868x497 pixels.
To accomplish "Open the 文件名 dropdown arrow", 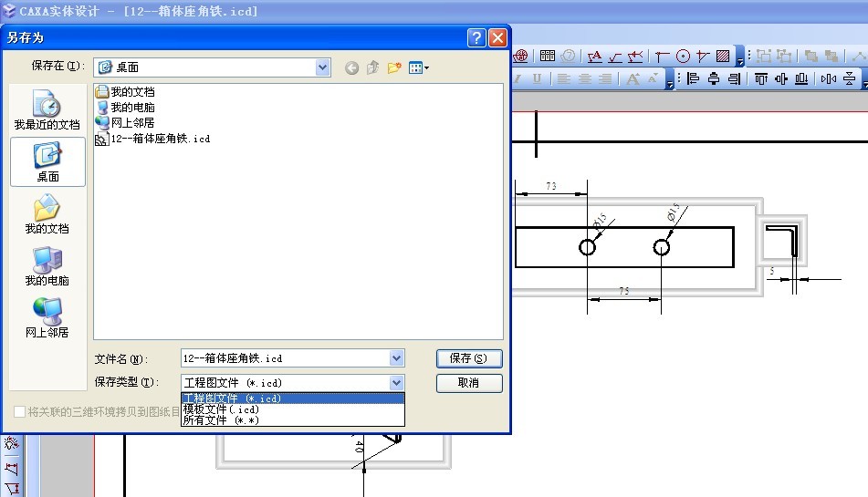I will coord(396,358).
